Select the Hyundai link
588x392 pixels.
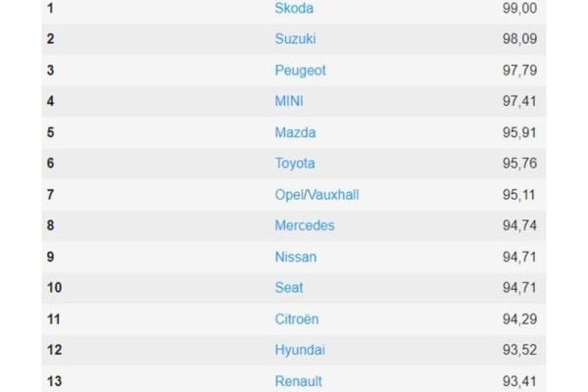click(x=300, y=350)
